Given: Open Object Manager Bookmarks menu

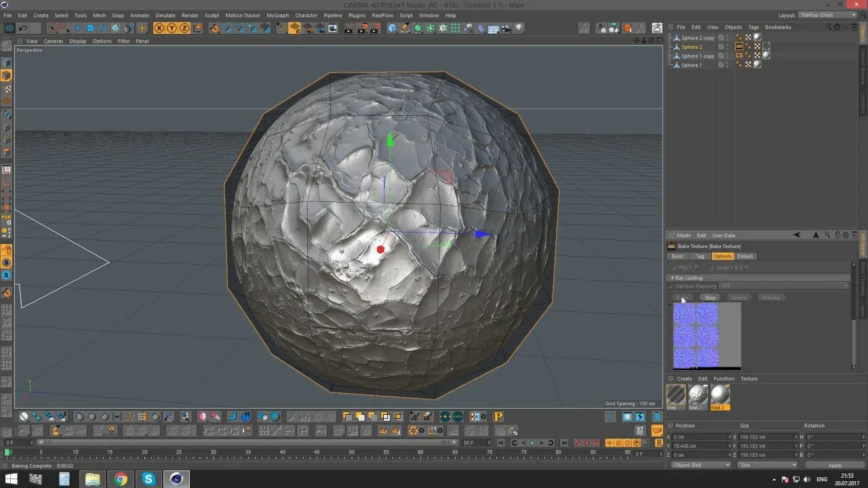Looking at the screenshot, I should 778,27.
